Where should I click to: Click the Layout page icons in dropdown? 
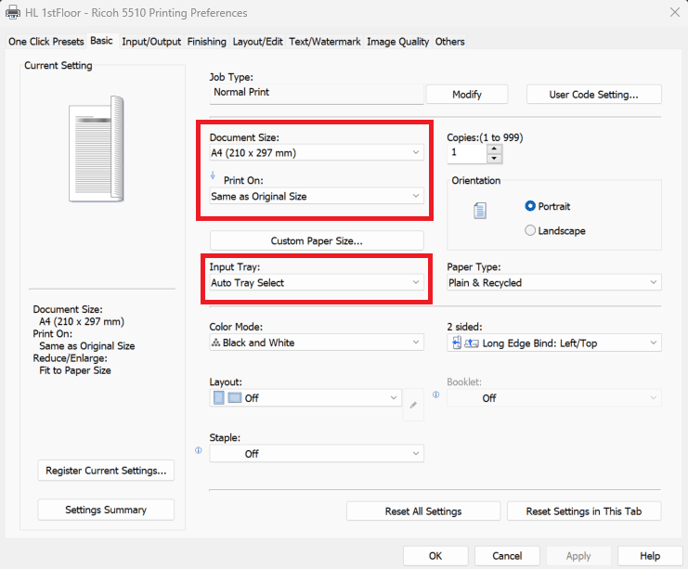tap(227, 398)
